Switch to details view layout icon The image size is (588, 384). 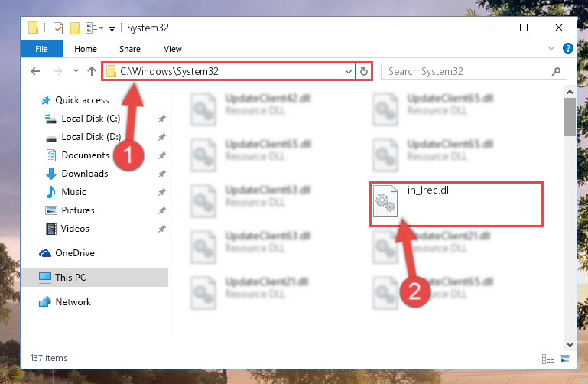click(x=548, y=360)
